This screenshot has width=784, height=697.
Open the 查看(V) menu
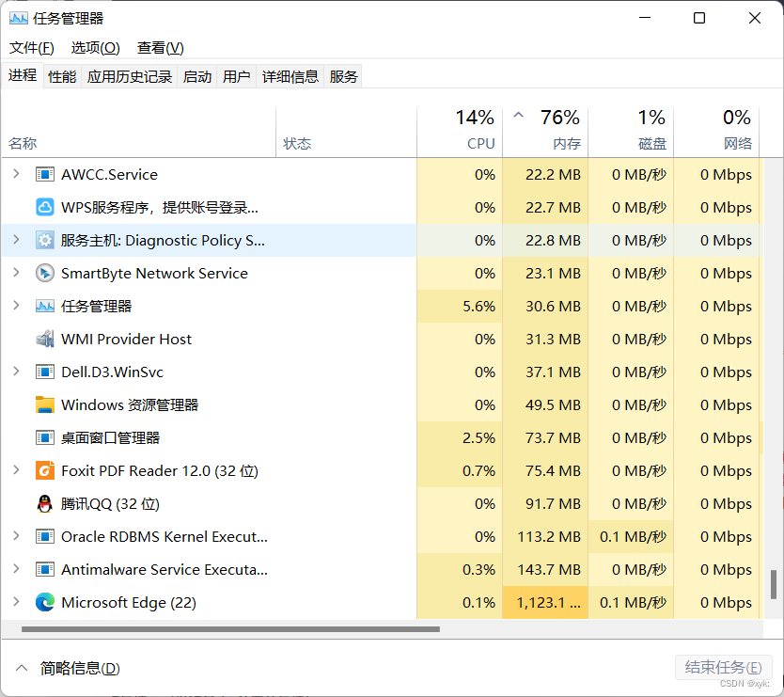point(161,48)
